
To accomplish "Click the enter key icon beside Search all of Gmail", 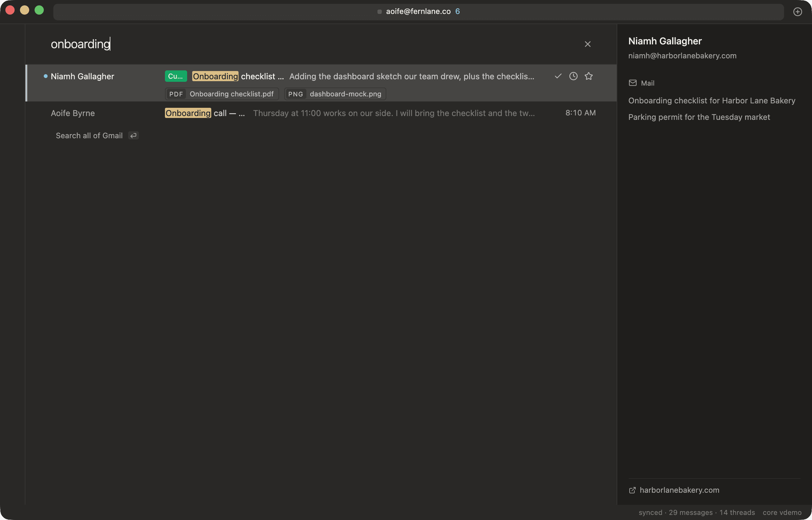I will point(134,135).
